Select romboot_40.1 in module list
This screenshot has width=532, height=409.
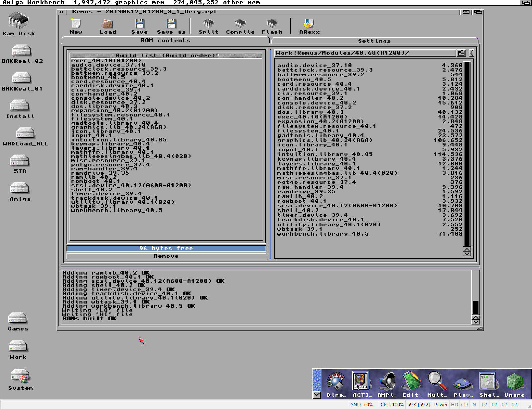(370, 201)
